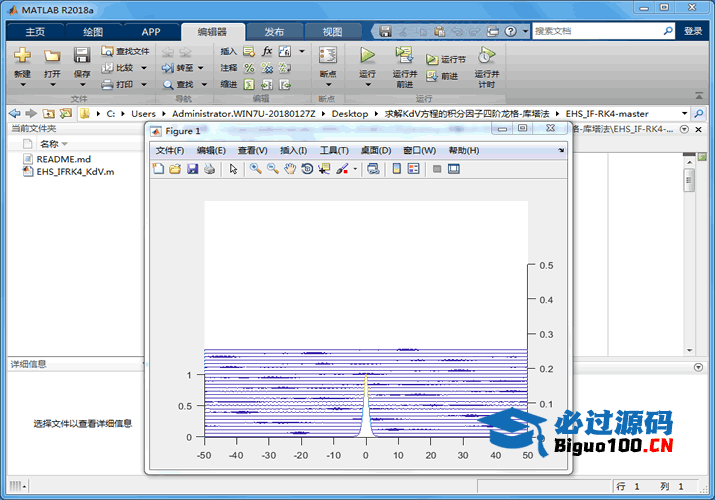
Task: Open Figure 1 桌面(D) menu
Action: pyautogui.click(x=376, y=150)
